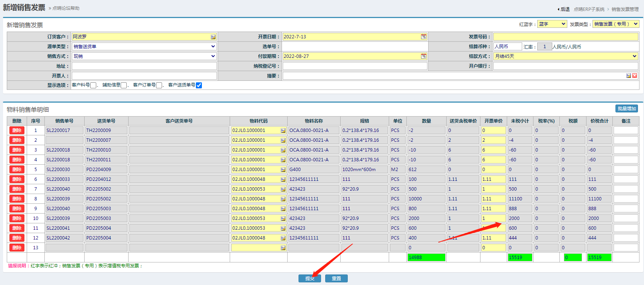Click the summary picker icon in 摘要 row
This screenshot has width=644, height=285.
click(629, 76)
